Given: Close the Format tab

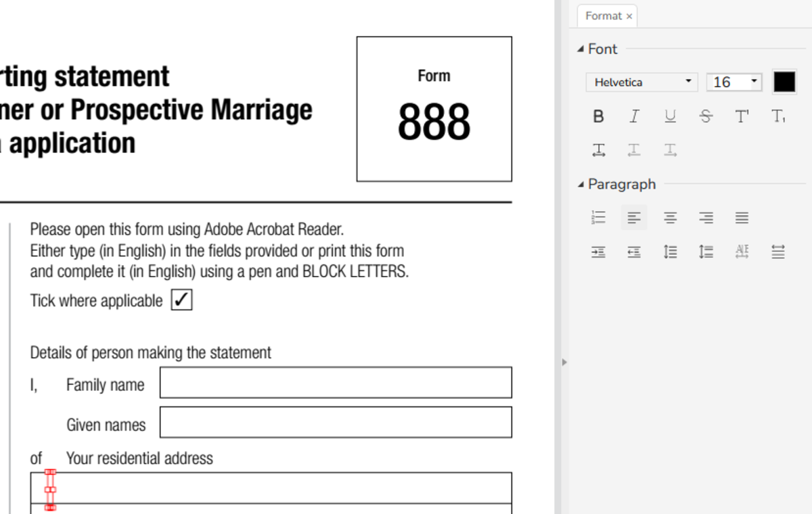Looking at the screenshot, I should click(x=629, y=16).
